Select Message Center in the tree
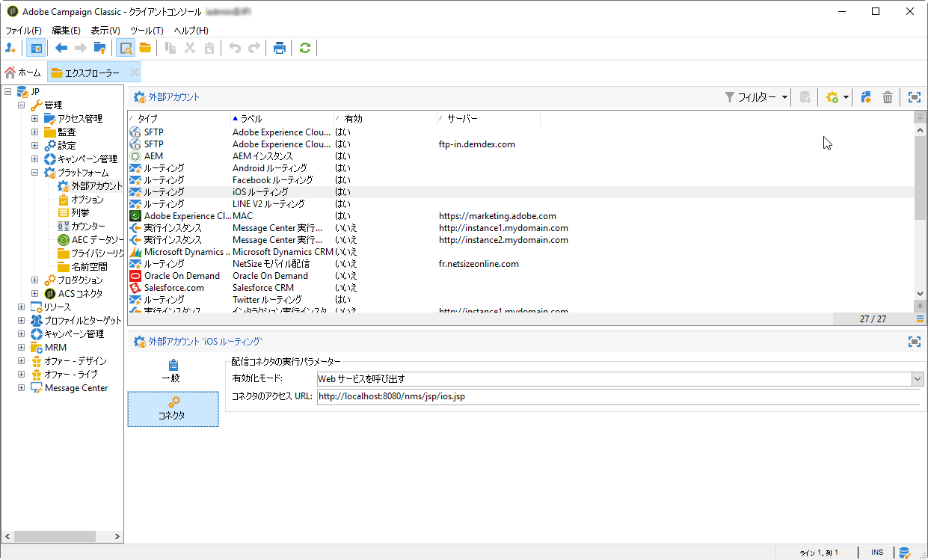 (x=76, y=388)
